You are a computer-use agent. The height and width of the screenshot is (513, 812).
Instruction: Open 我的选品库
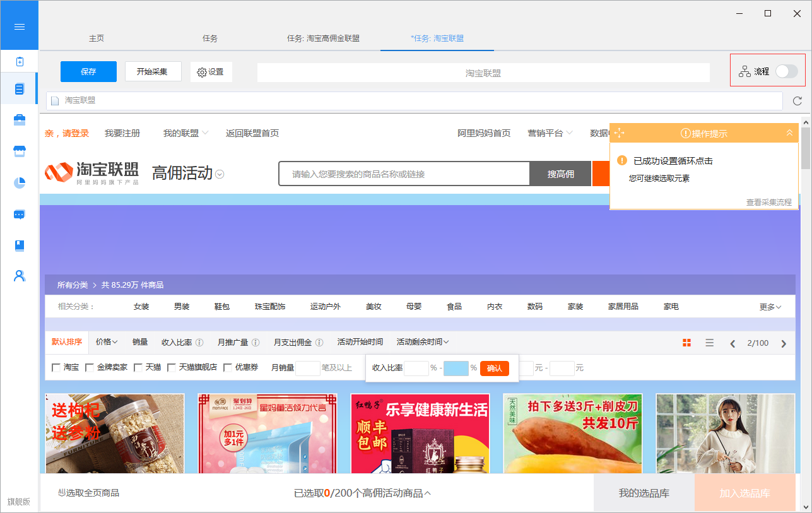pyautogui.click(x=644, y=493)
